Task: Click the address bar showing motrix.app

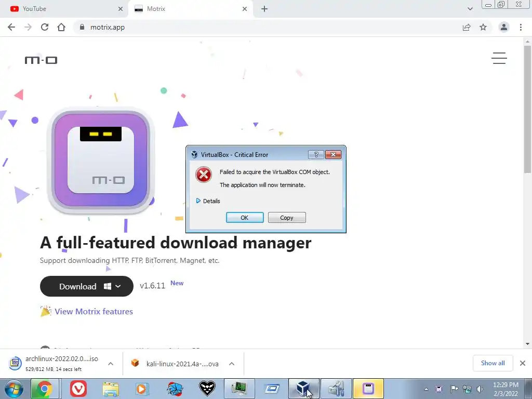Action: click(x=268, y=27)
